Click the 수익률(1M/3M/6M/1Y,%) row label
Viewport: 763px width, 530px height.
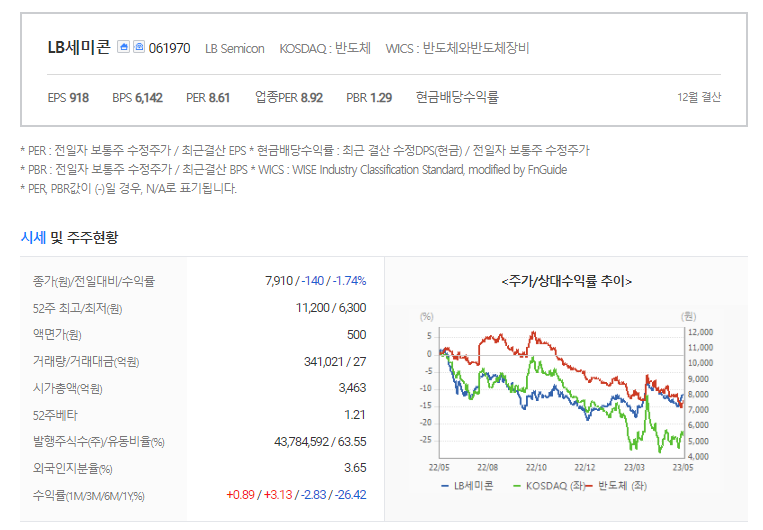(89, 496)
